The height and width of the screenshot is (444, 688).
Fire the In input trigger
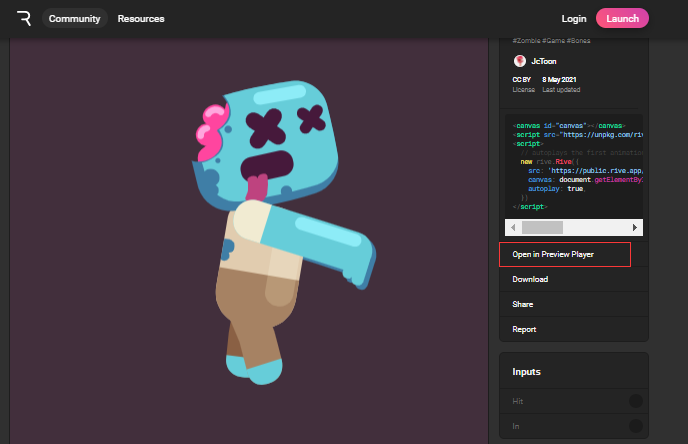click(x=636, y=426)
